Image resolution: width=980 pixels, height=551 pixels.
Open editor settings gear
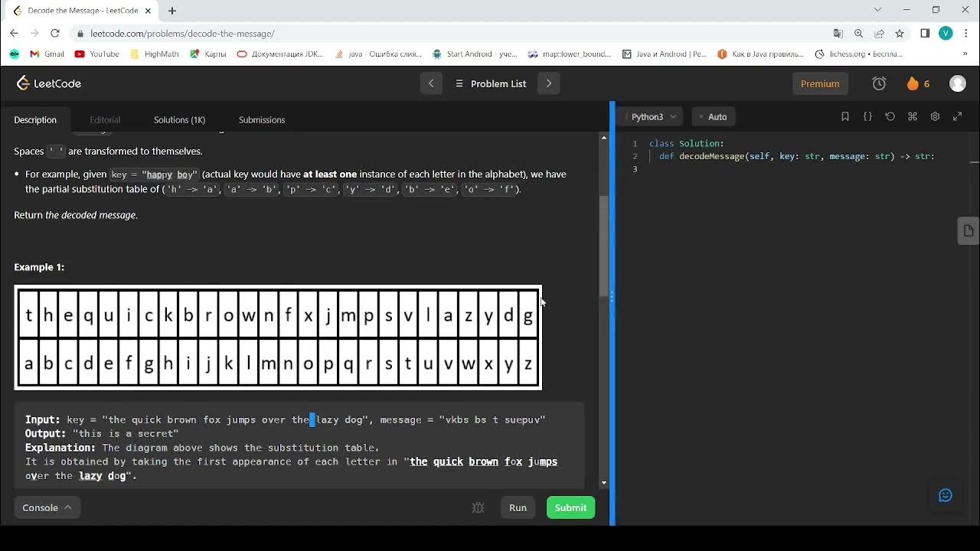pyautogui.click(x=935, y=116)
